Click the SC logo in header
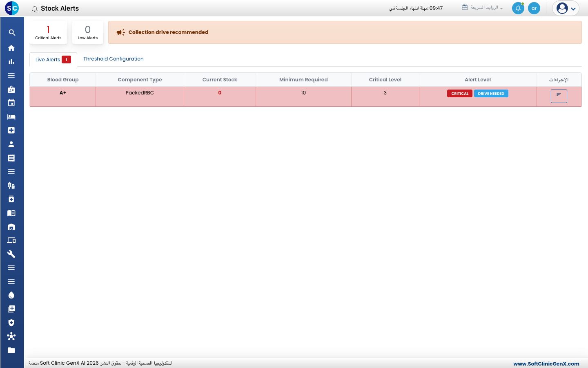The image size is (588, 368). click(x=12, y=8)
